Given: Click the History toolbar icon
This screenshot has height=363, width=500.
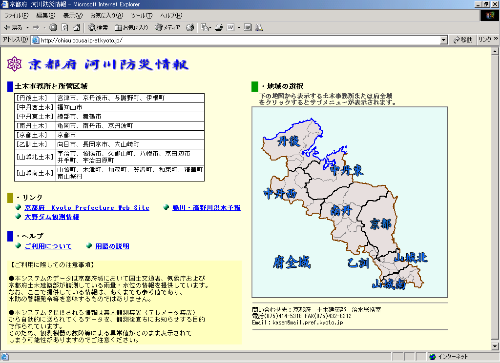Looking at the screenshot, I should pyautogui.click(x=190, y=28).
